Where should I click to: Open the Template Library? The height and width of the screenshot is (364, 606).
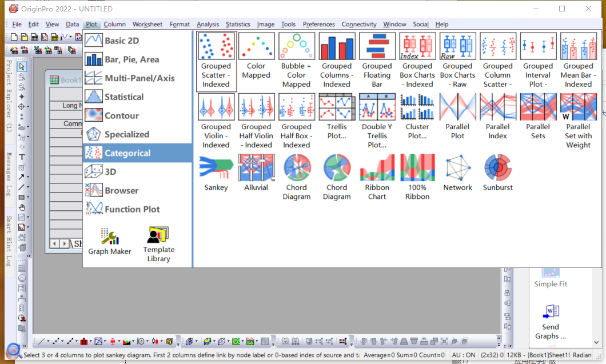tap(158, 244)
